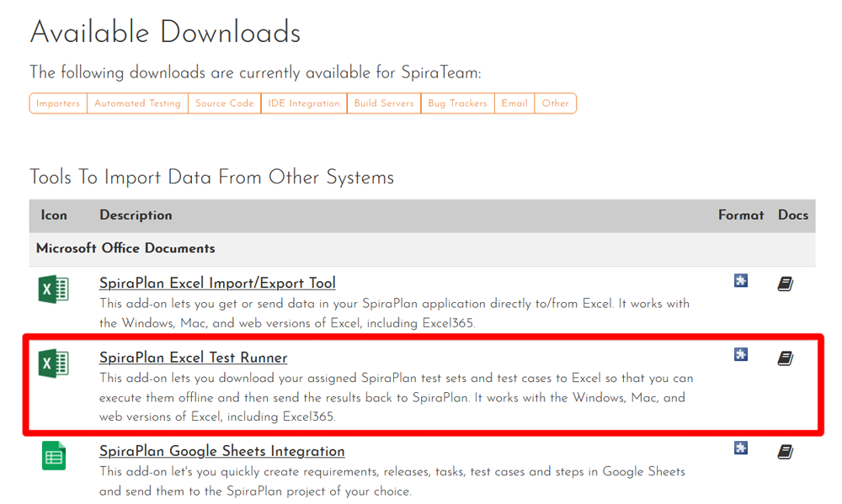The height and width of the screenshot is (504, 842).
Task: Switch to the Automated Testing category
Action: point(137,103)
